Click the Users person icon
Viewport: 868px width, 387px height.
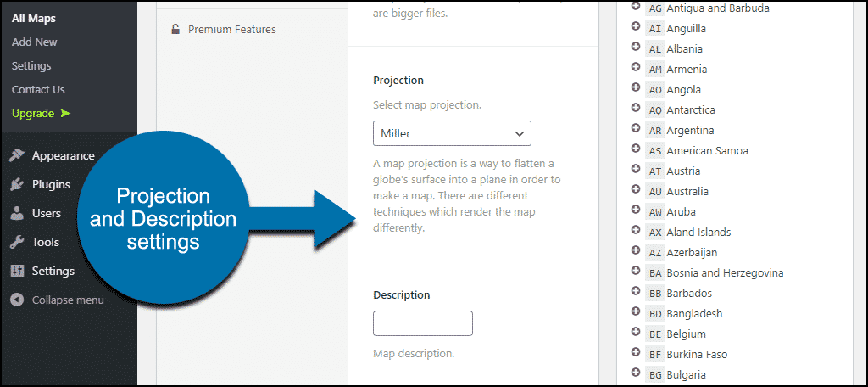(17, 214)
